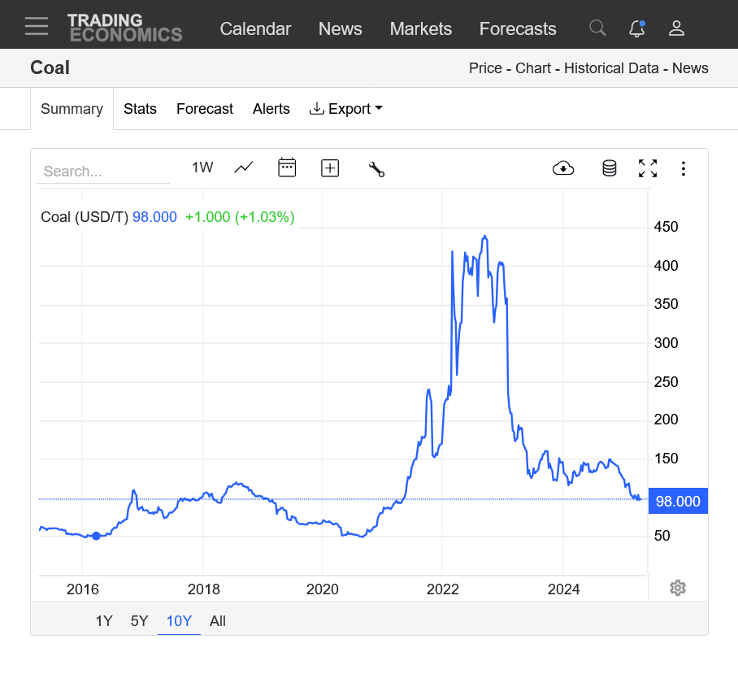The width and height of the screenshot is (738, 700).
Task: Change chart type with line chart icon
Action: coord(244,168)
